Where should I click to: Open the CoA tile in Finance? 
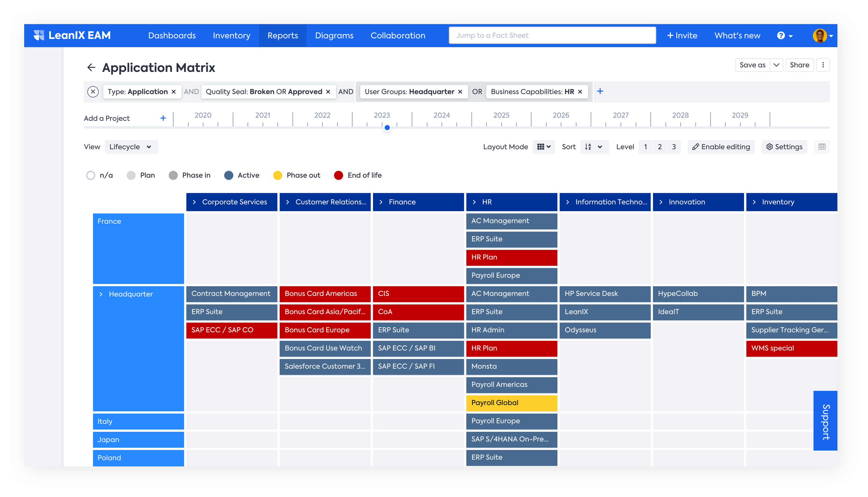[x=418, y=312]
